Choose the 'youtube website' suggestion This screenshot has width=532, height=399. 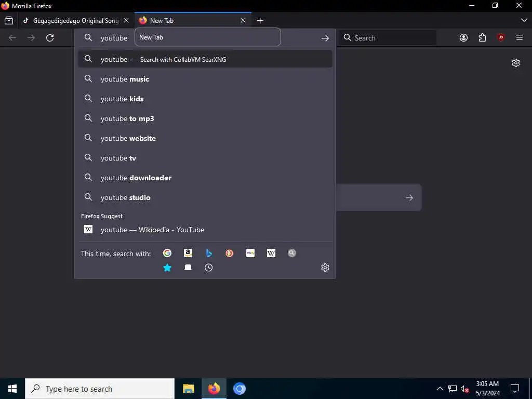[x=205, y=138]
